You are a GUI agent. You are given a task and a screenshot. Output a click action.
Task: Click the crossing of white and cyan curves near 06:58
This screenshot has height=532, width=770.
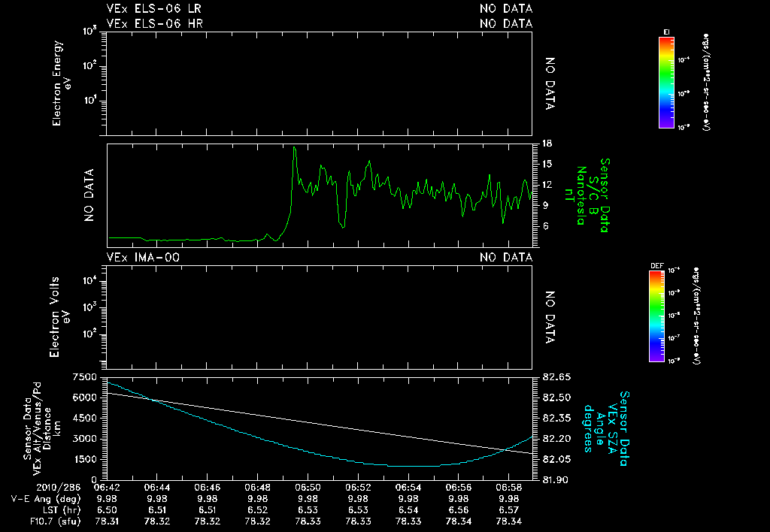click(505, 449)
